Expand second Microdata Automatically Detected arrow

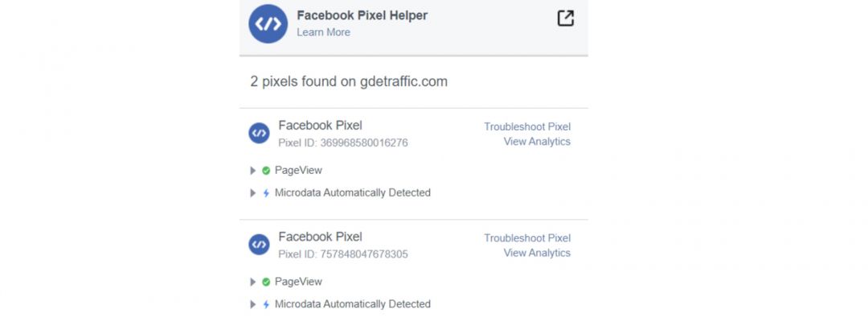(x=253, y=304)
